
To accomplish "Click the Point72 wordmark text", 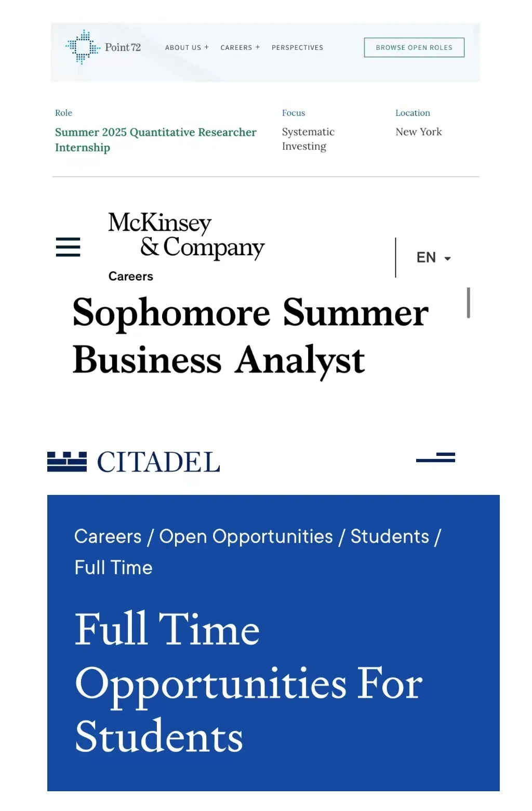I will pyautogui.click(x=123, y=47).
